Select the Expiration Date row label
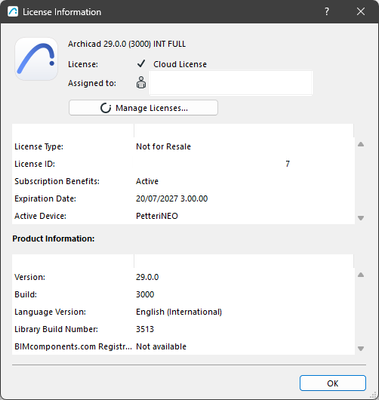379x400 pixels. point(45,199)
